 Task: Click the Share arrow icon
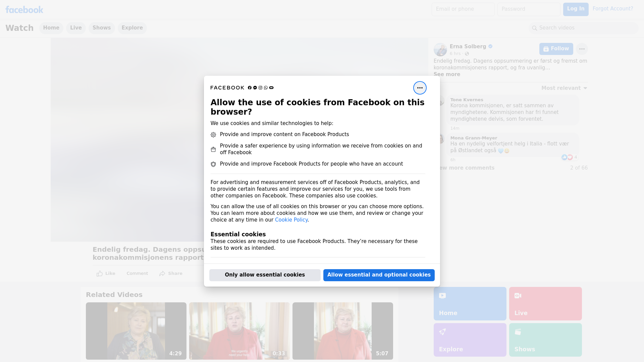tap(162, 274)
